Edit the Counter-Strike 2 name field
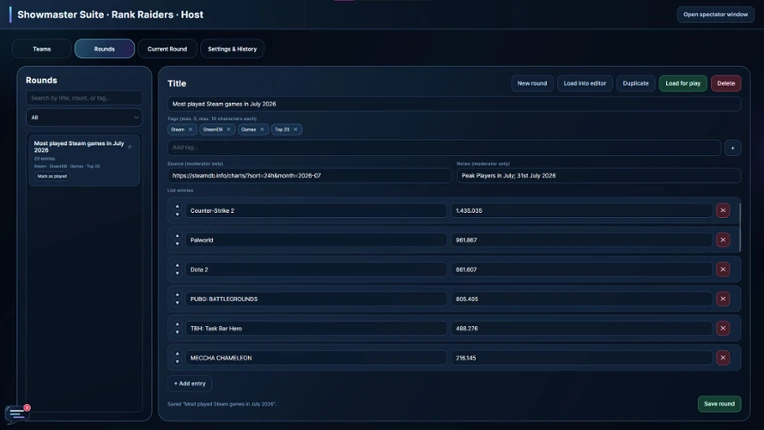The height and width of the screenshot is (430, 764). (316, 210)
